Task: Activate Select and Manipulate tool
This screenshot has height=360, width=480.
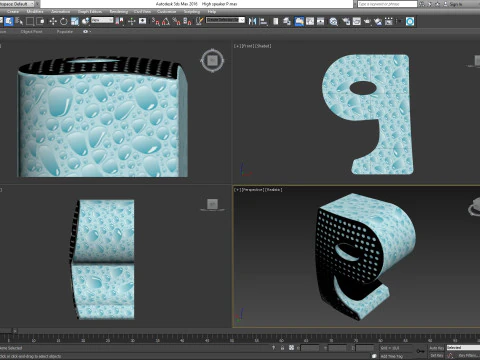Action: coord(132,21)
